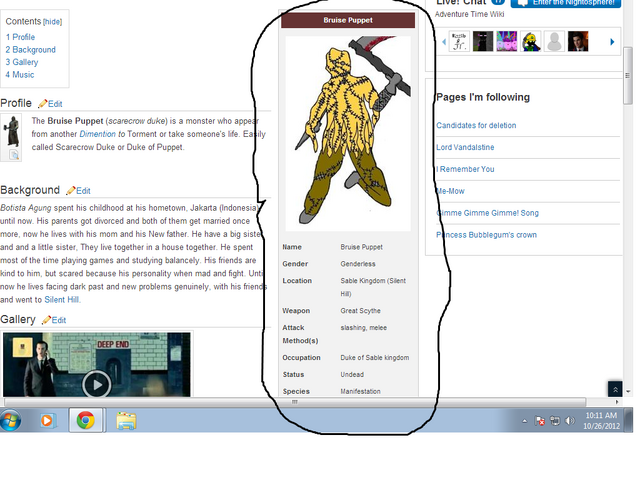Open the default gray silhouette chat avatar
The image size is (640, 480).
(x=554, y=41)
